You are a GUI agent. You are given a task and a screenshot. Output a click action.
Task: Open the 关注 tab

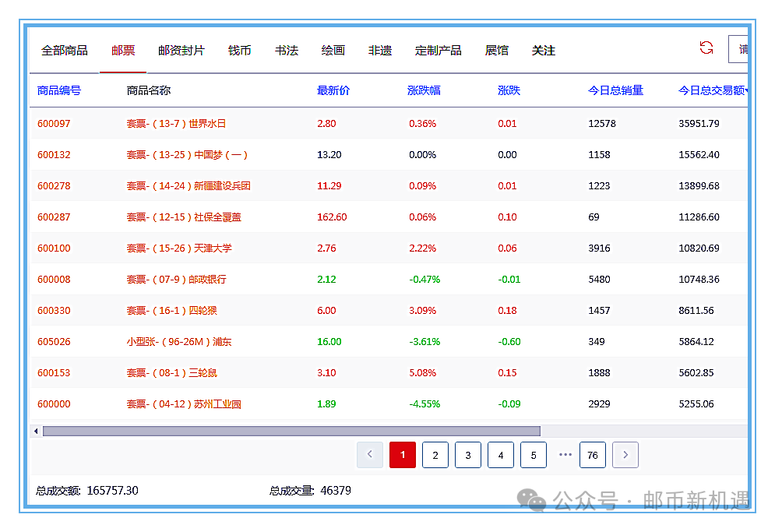(x=543, y=51)
